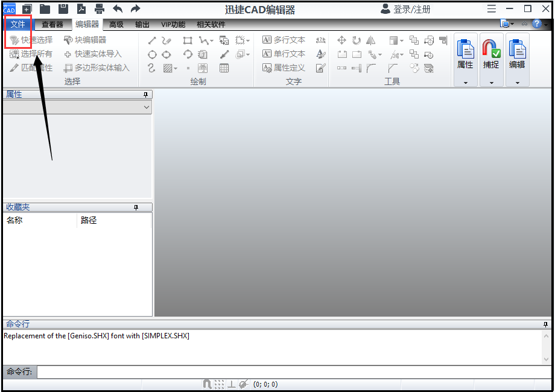Select the Point drawing tool
This screenshot has height=392, width=555.
(x=188, y=68)
